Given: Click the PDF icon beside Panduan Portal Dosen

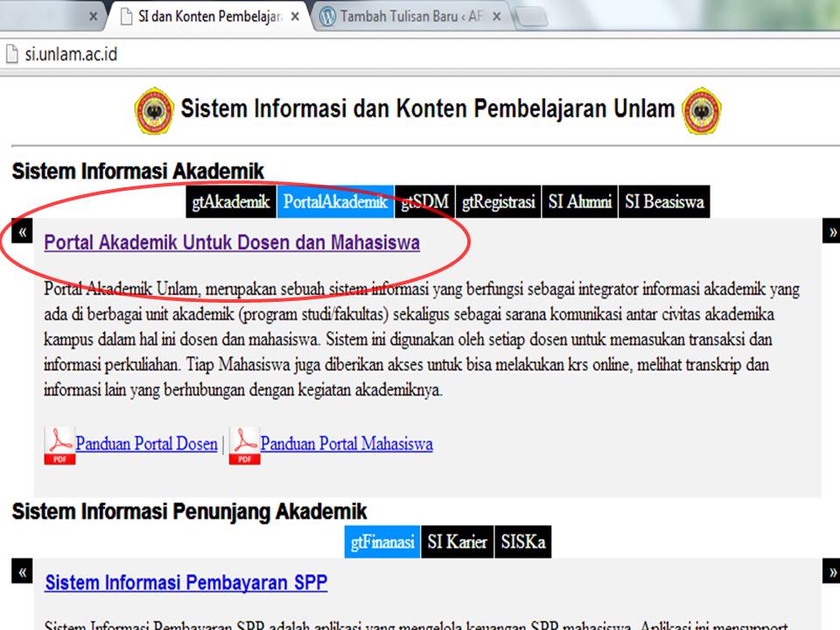Looking at the screenshot, I should [59, 445].
